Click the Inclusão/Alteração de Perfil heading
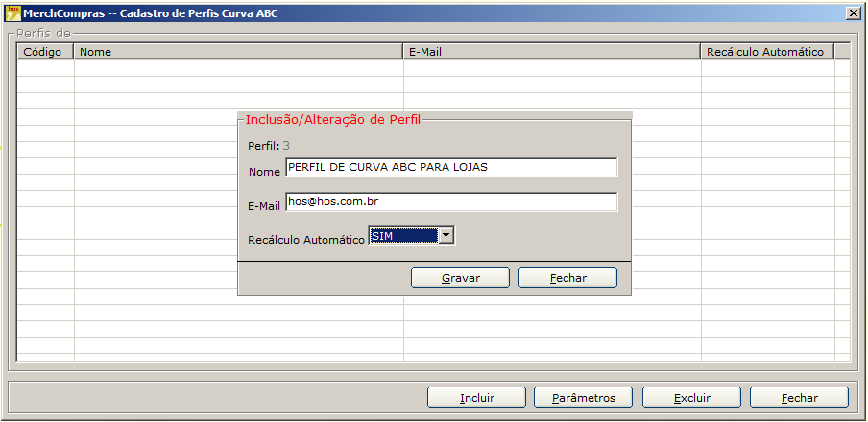 tap(332, 120)
